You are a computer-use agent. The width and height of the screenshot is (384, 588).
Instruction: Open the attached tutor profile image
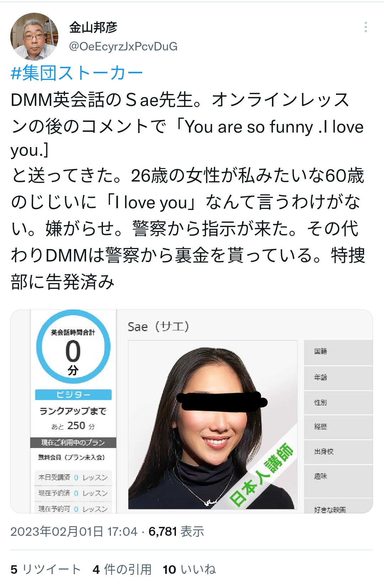(192, 411)
